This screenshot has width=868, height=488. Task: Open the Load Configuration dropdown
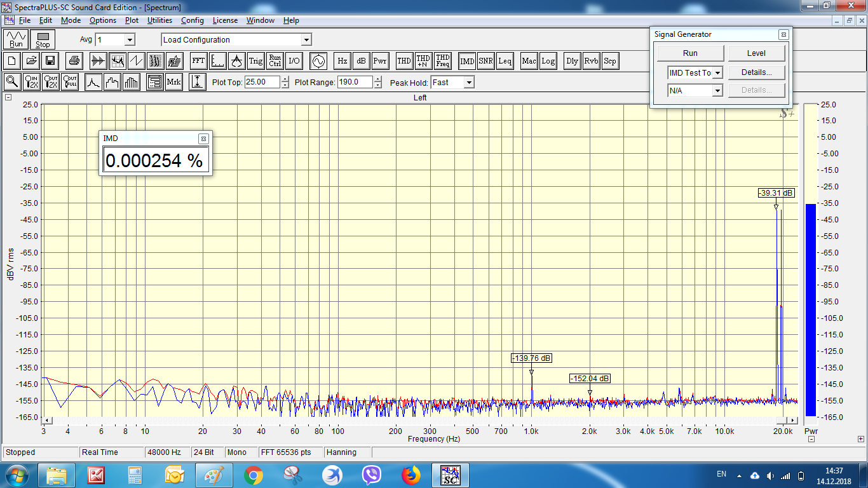(306, 39)
